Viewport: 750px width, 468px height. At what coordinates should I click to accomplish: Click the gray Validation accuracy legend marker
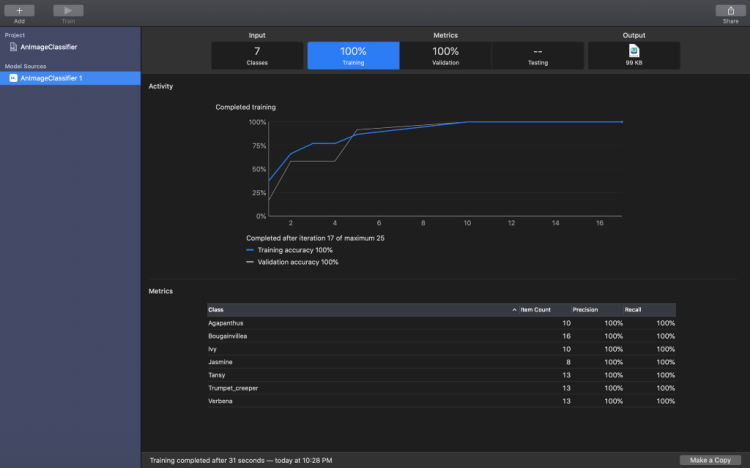pos(250,262)
